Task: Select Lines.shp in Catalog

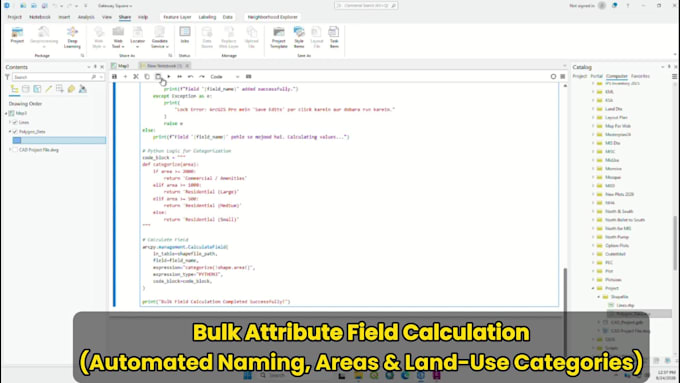Action: [625, 305]
